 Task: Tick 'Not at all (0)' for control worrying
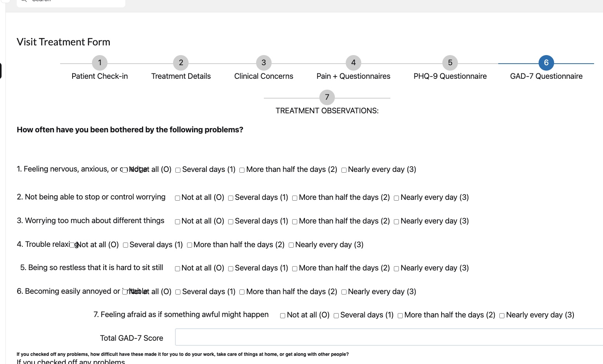(x=177, y=198)
